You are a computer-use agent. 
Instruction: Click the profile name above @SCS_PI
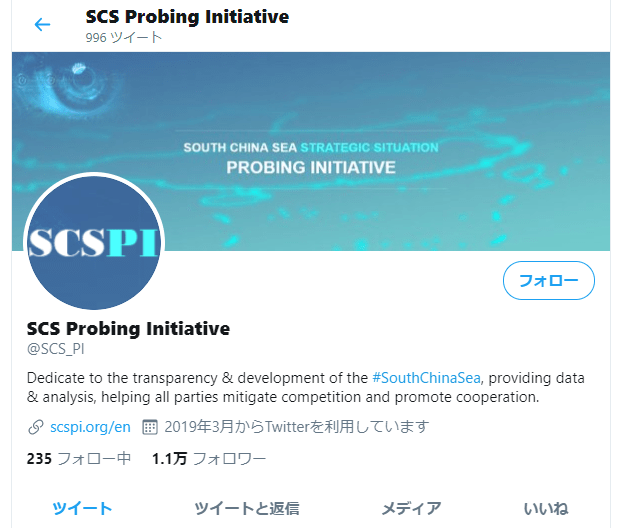pyautogui.click(x=128, y=329)
